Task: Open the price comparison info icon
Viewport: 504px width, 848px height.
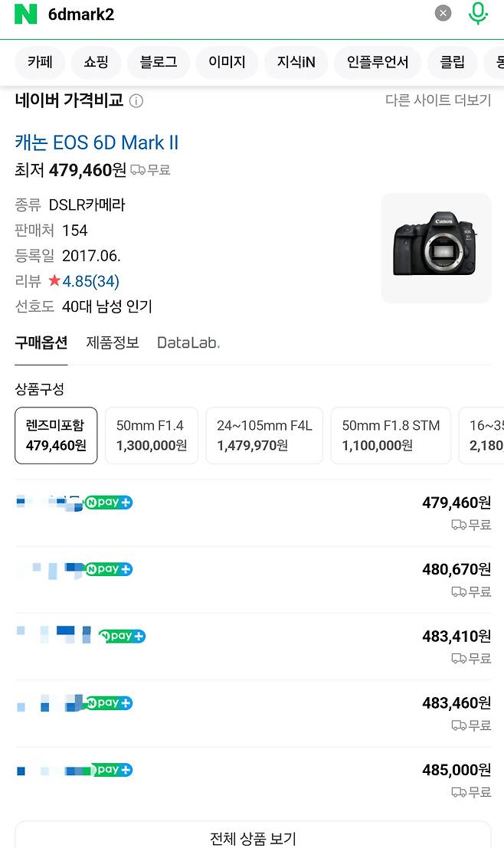Action: click(136, 101)
